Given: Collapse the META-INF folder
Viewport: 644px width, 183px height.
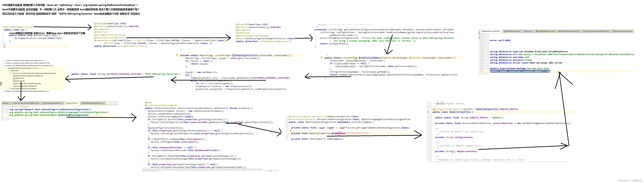Looking at the screenshot, I should pos(8,71).
